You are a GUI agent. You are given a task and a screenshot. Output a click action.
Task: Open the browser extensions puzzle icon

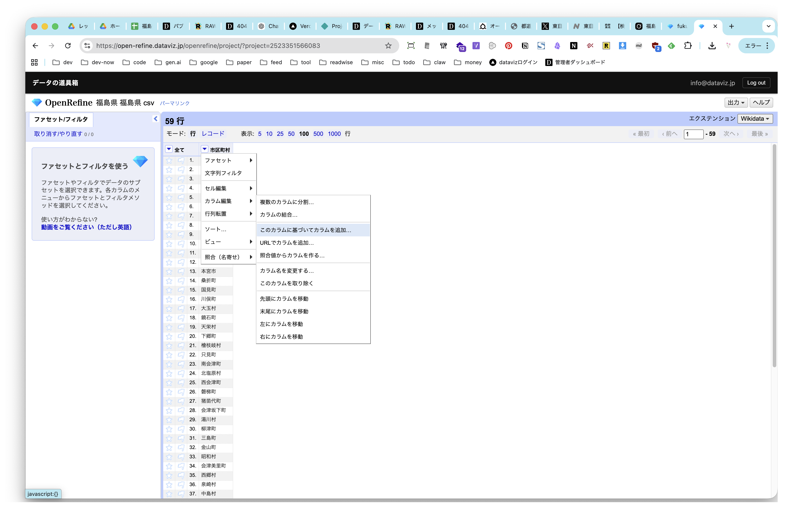688,46
